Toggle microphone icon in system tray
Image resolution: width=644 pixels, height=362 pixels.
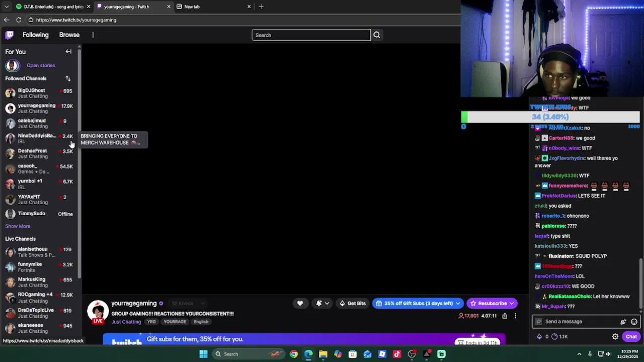(x=590, y=354)
